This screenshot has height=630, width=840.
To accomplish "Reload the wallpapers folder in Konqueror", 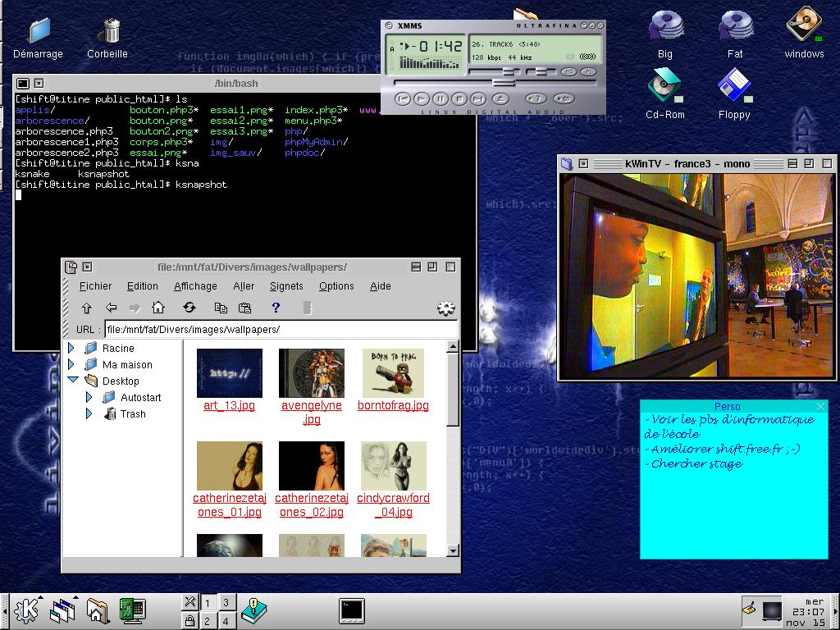I will tap(189, 308).
